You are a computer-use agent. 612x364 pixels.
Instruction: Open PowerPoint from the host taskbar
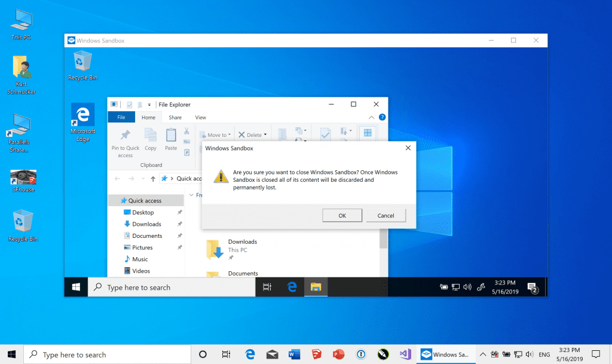tap(338, 354)
